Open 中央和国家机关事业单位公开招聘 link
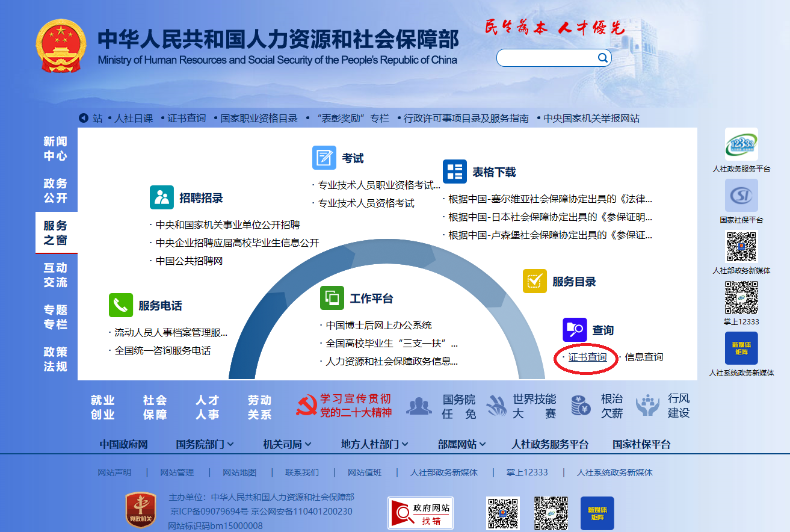This screenshot has width=790, height=532. point(227,225)
